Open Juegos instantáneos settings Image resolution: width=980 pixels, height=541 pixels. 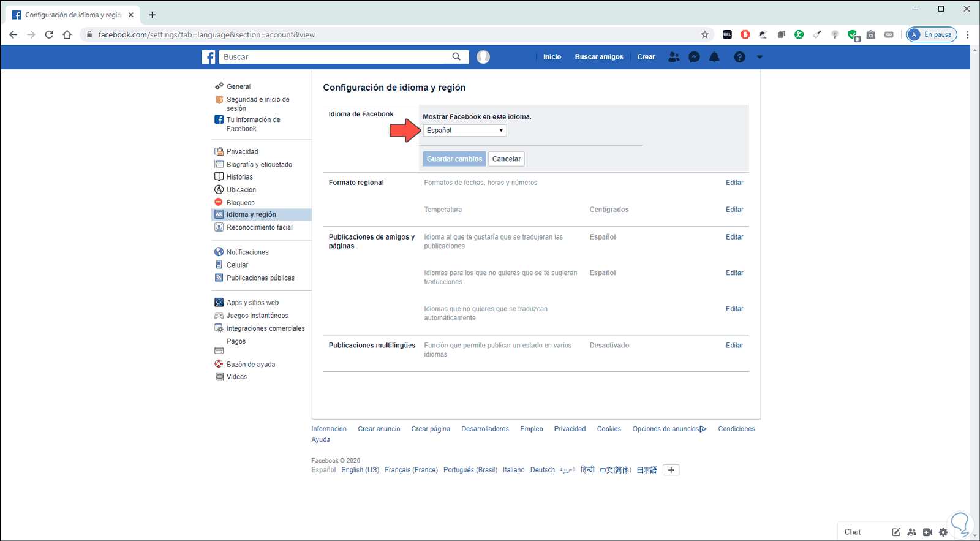(x=257, y=316)
